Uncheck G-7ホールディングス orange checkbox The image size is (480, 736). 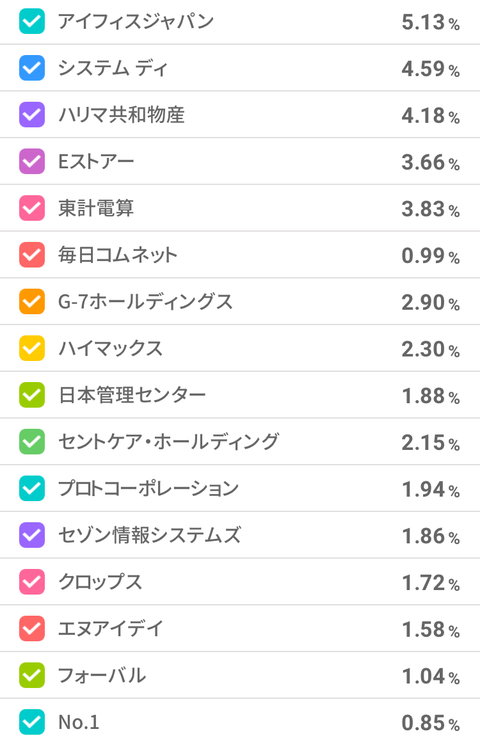(32, 301)
